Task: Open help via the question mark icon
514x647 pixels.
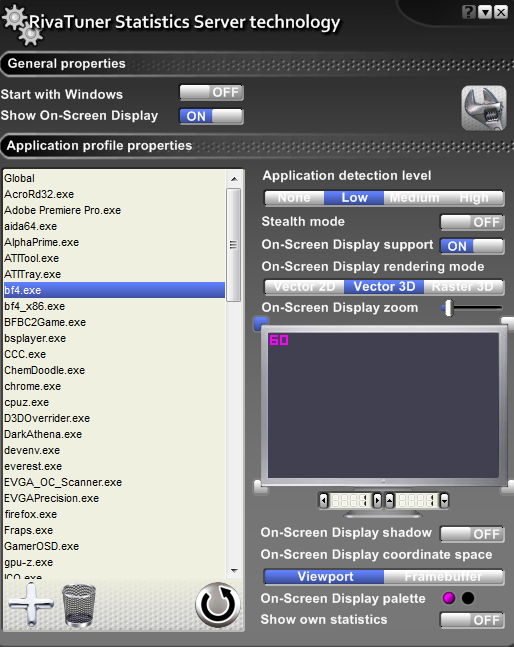Action: 469,12
